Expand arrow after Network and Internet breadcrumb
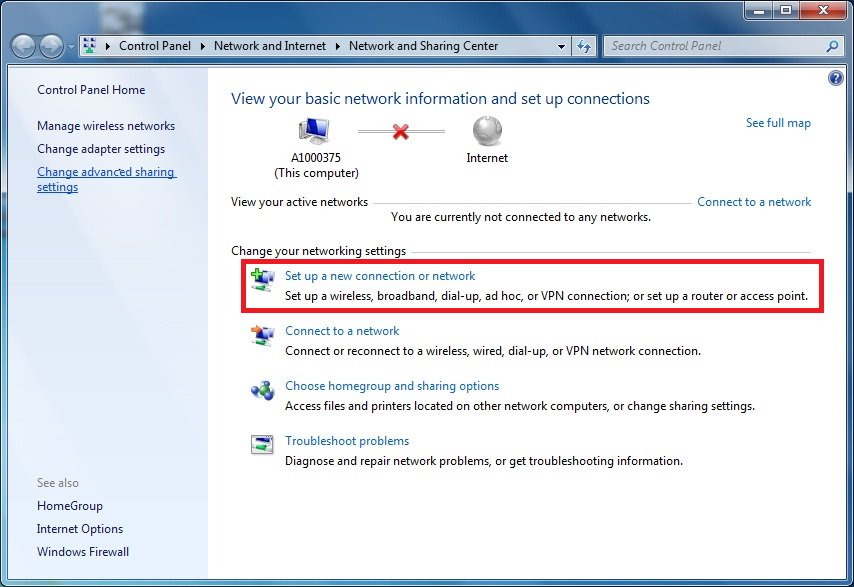 (x=340, y=46)
